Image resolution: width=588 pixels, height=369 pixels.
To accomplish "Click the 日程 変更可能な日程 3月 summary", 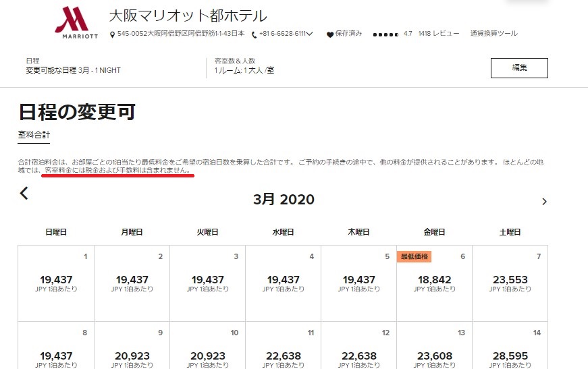I will click(73, 66).
